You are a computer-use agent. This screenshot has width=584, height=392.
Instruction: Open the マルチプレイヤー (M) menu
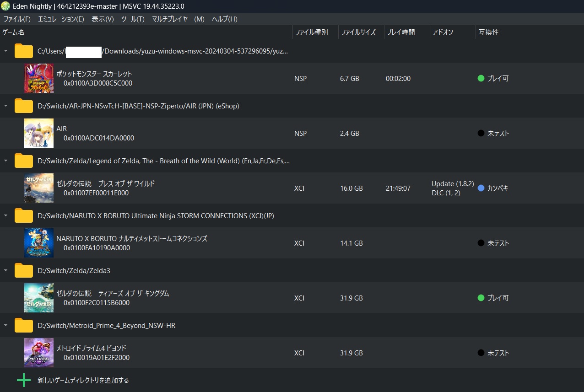[178, 19]
